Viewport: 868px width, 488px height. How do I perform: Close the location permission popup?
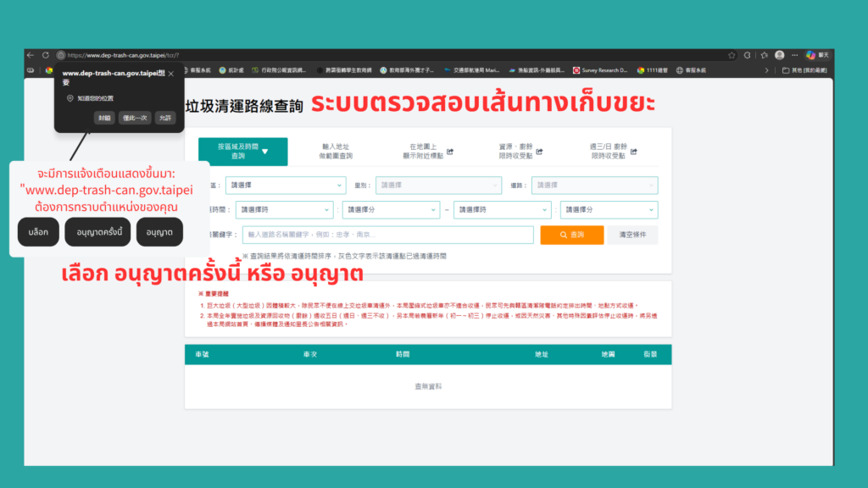171,74
